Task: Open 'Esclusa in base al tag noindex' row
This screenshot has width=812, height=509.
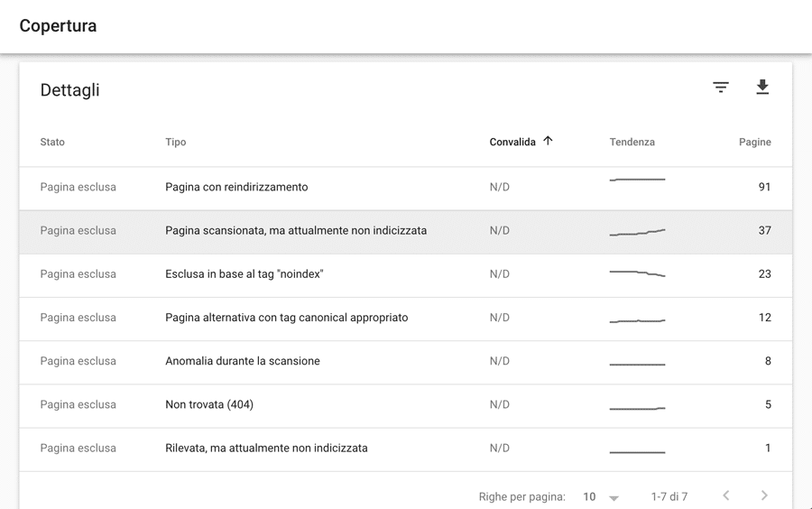Action: pos(405,275)
